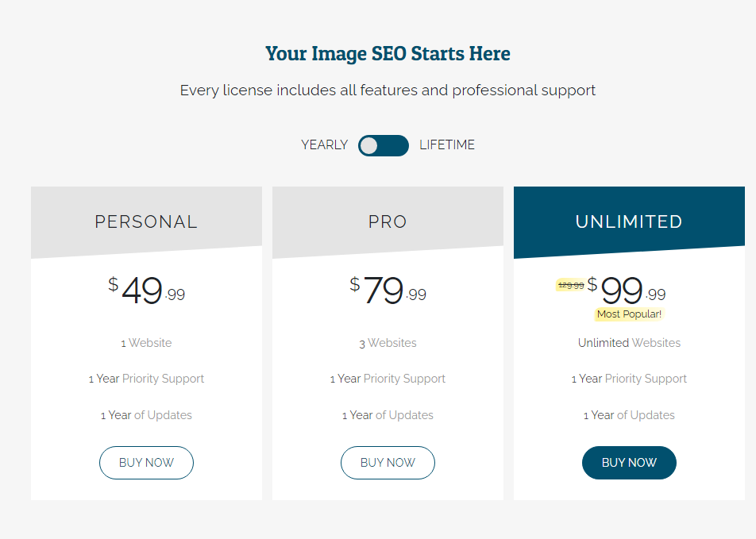Click the '3 Websites' feature text

(388, 343)
